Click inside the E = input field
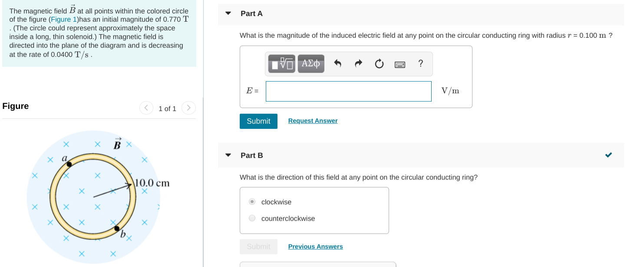The image size is (644, 267). (x=348, y=91)
